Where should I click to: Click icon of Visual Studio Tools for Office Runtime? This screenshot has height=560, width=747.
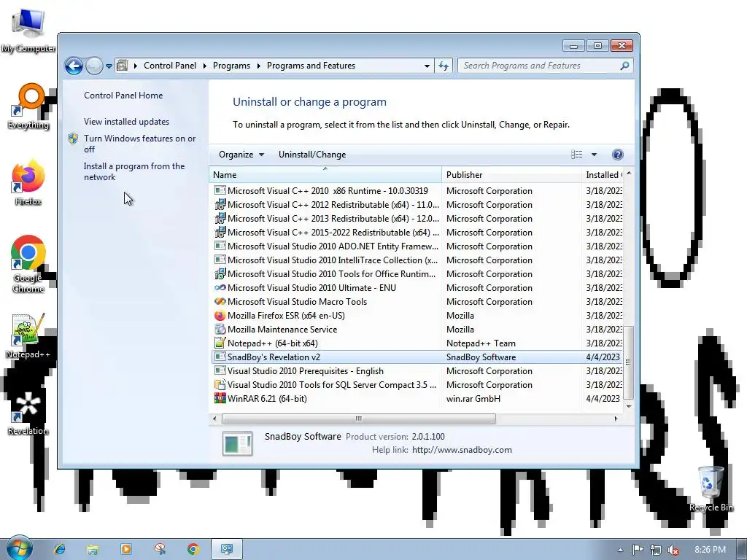coord(220,274)
